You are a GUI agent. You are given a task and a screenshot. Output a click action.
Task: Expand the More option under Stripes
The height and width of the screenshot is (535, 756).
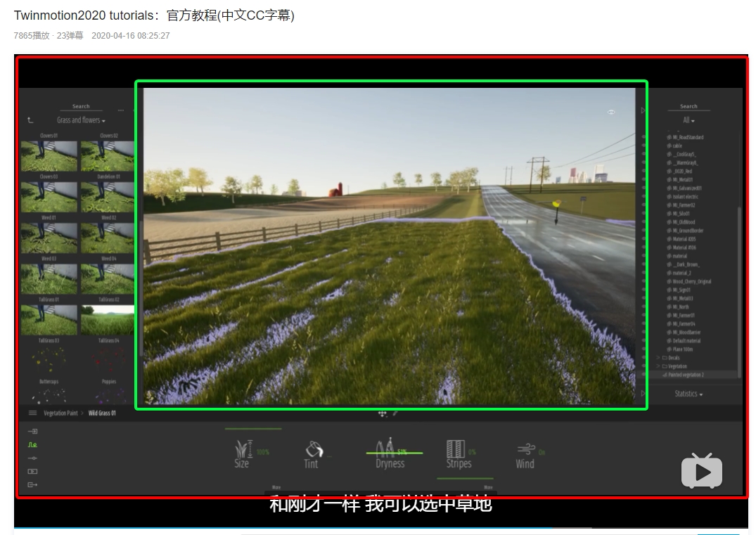(488, 487)
